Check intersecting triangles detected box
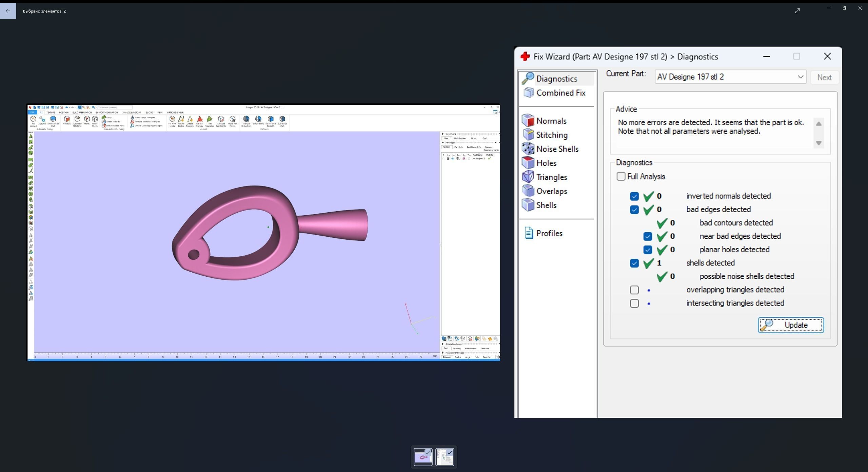This screenshot has height=472, width=868. (x=634, y=303)
